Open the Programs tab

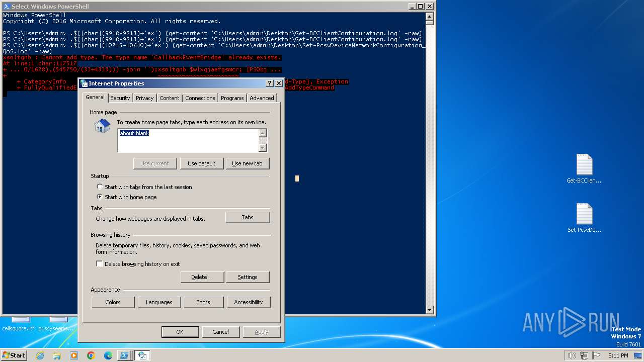pos(232,98)
